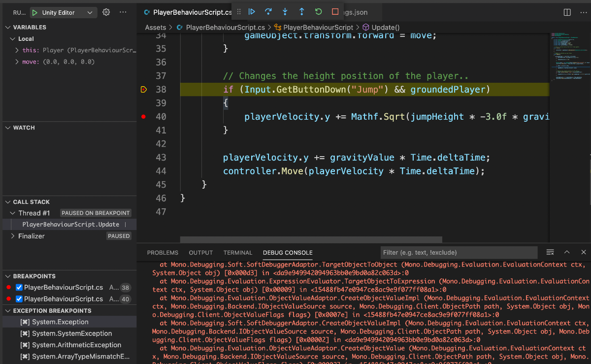Clear the debug console output
The image size is (591, 364).
pos(550,252)
